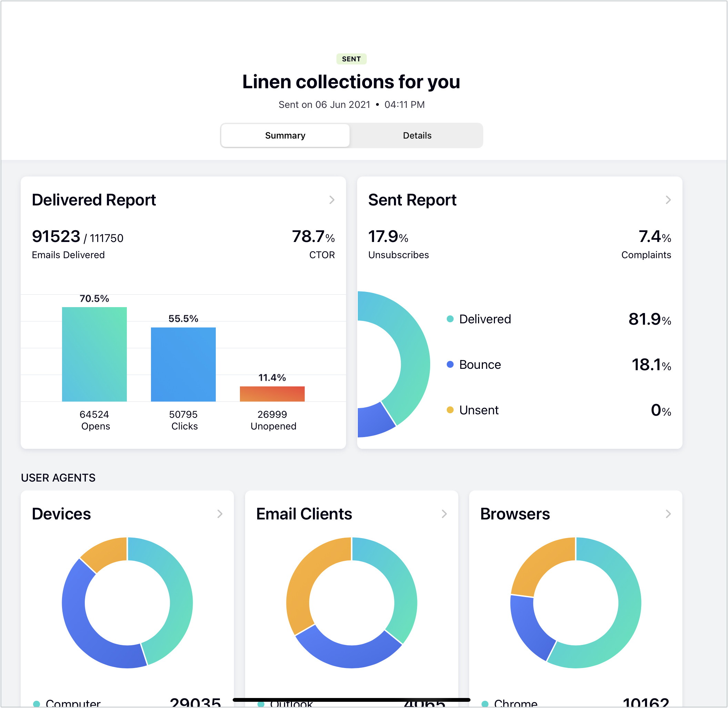Click the Opens bar in chart

tap(94, 354)
